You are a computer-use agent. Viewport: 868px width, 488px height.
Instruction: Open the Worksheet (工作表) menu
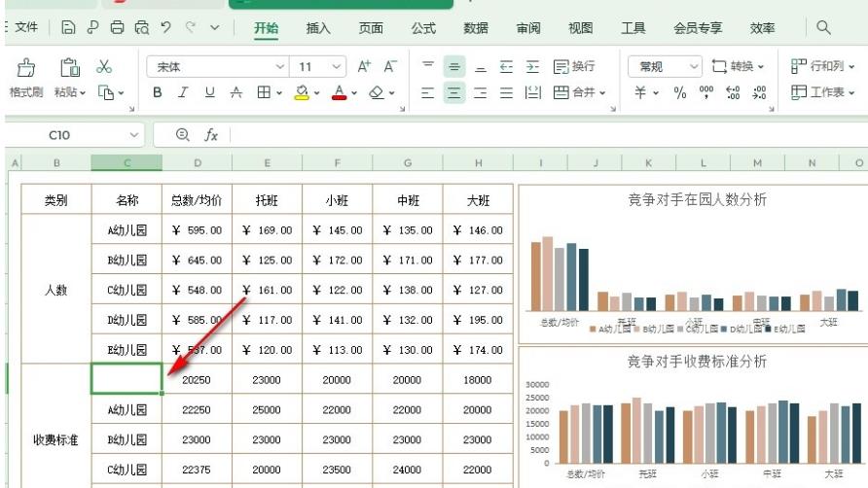[822, 92]
